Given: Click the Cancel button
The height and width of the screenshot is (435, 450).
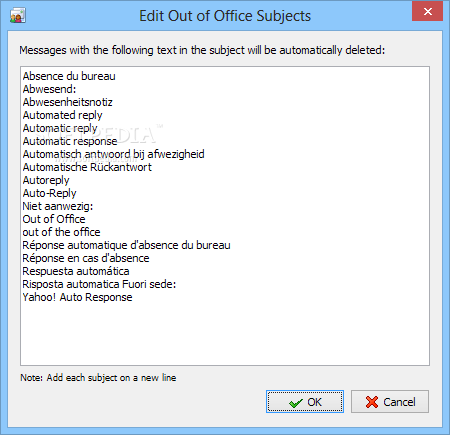Looking at the screenshot, I should click(390, 402).
